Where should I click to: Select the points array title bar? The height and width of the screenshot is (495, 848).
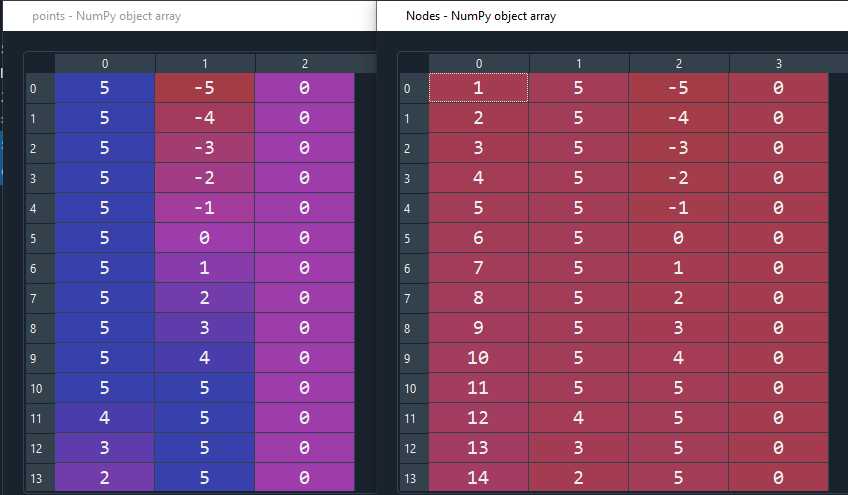click(189, 16)
